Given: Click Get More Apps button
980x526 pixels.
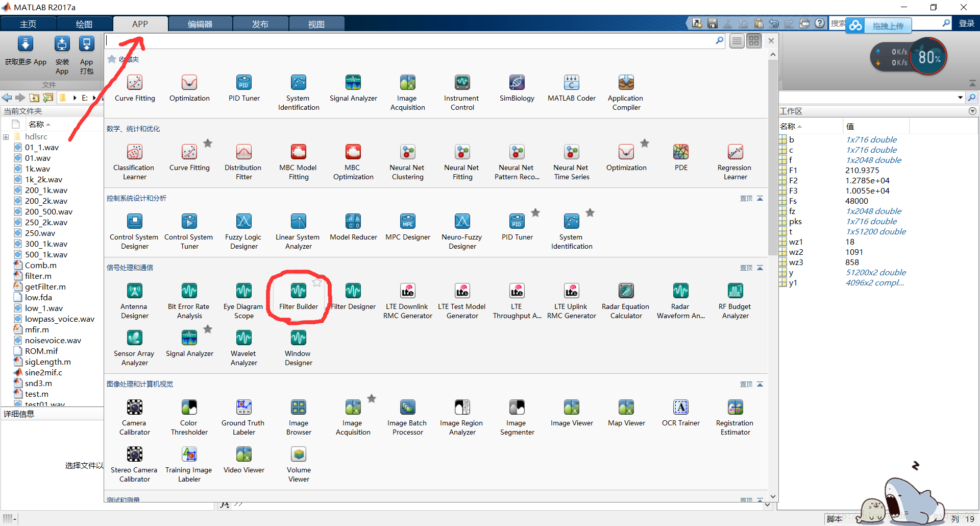Looking at the screenshot, I should (x=26, y=51).
